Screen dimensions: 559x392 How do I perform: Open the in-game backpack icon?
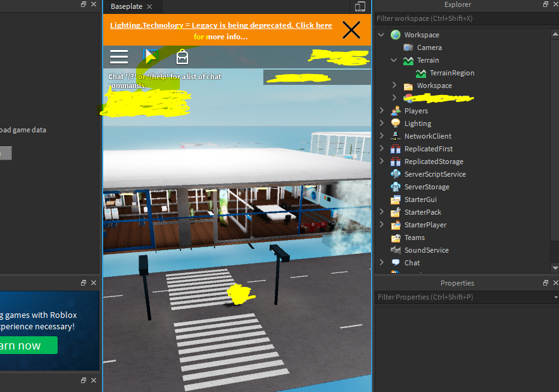(182, 57)
